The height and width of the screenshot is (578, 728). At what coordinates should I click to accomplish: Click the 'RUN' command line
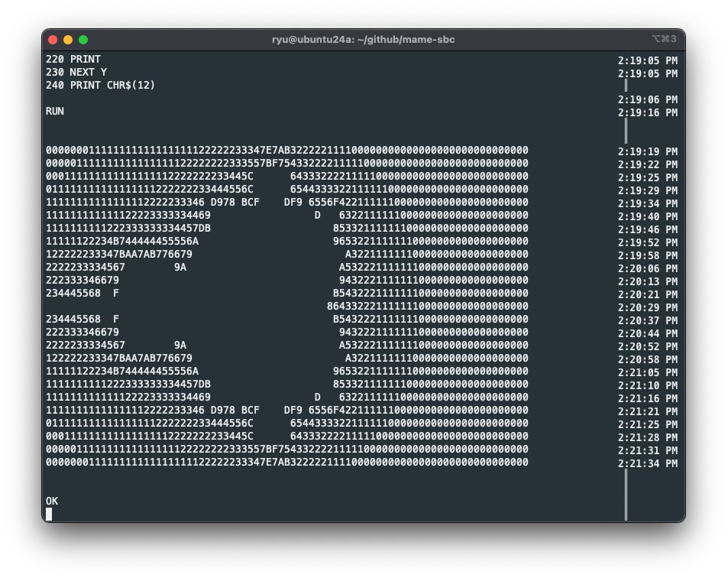pos(55,111)
